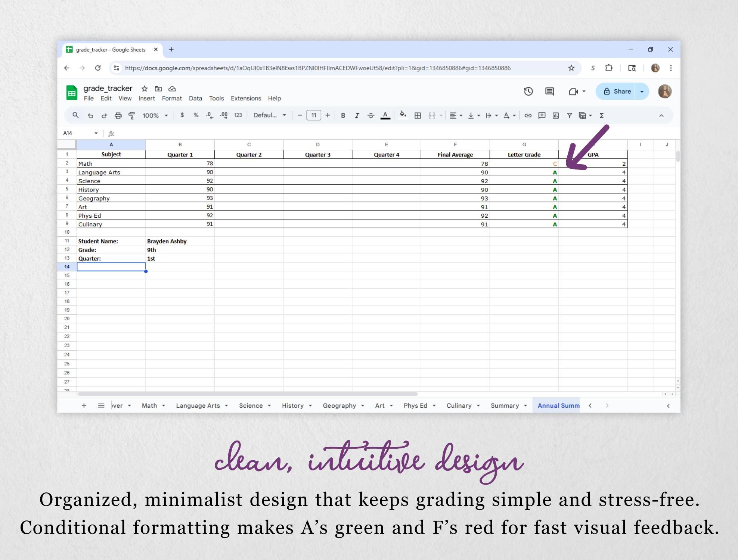738x560 pixels.
Task: Create a filter
Action: tap(570, 116)
